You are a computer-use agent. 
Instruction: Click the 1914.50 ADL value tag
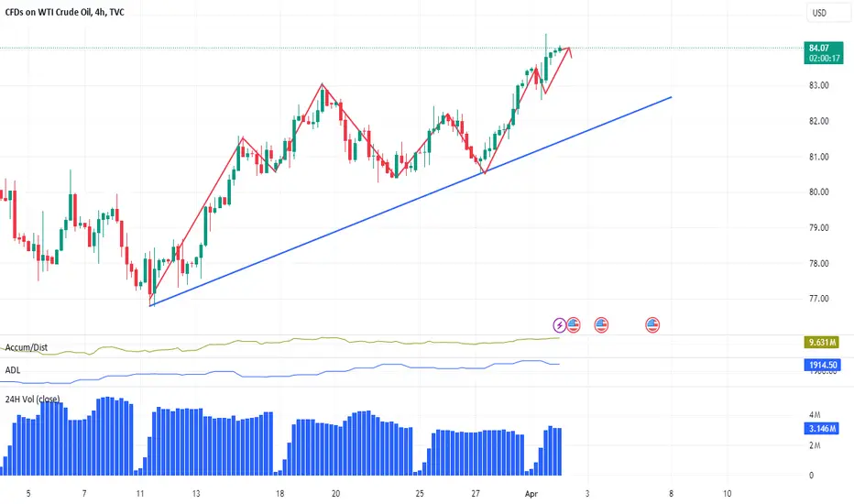tap(822, 365)
